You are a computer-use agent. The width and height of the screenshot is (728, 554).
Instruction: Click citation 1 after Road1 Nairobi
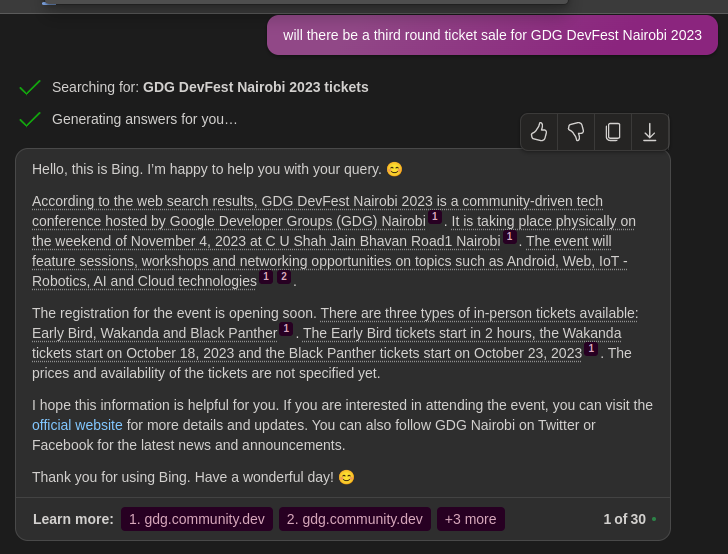point(509,236)
